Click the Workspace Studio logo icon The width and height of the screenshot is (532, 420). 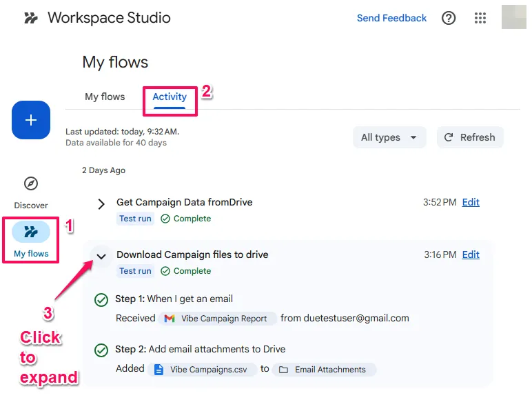click(x=30, y=18)
